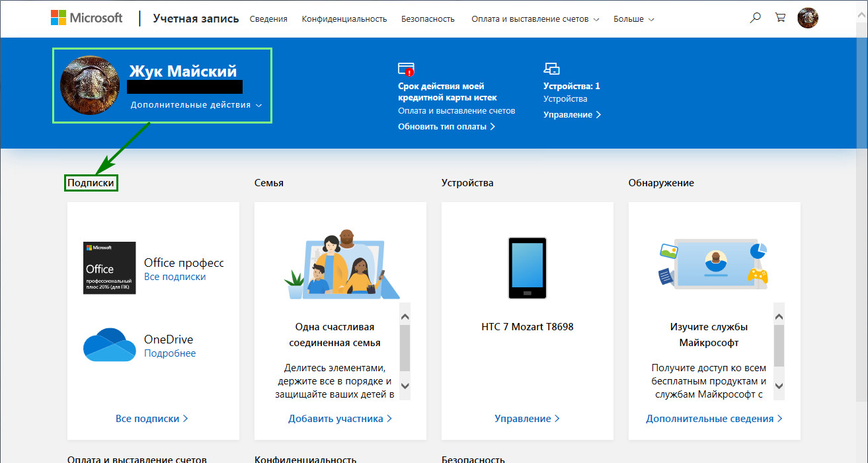Viewport: 868px width, 463px height.
Task: Click Управление link in devices card
Action: [527, 418]
